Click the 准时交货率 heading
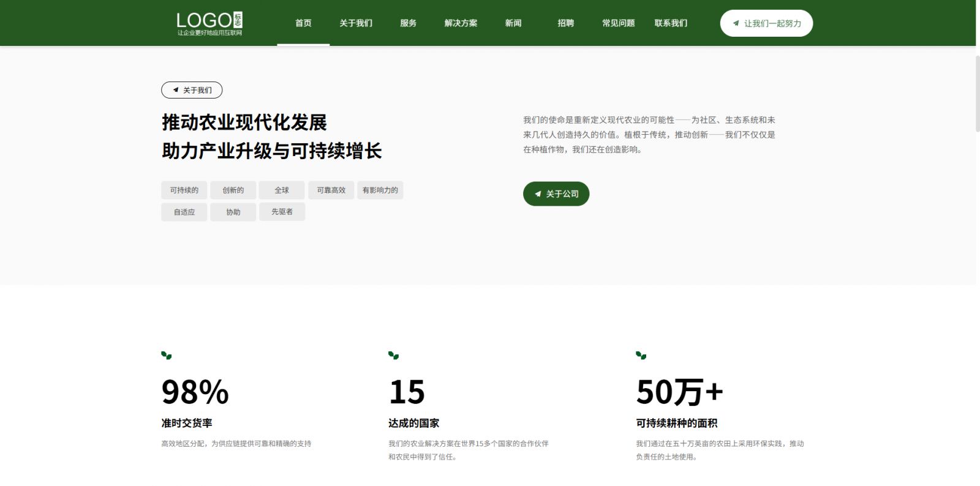 187,423
